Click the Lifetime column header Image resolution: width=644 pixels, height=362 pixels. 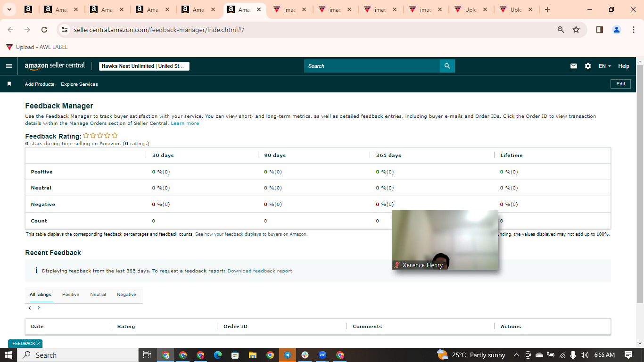[x=512, y=155]
